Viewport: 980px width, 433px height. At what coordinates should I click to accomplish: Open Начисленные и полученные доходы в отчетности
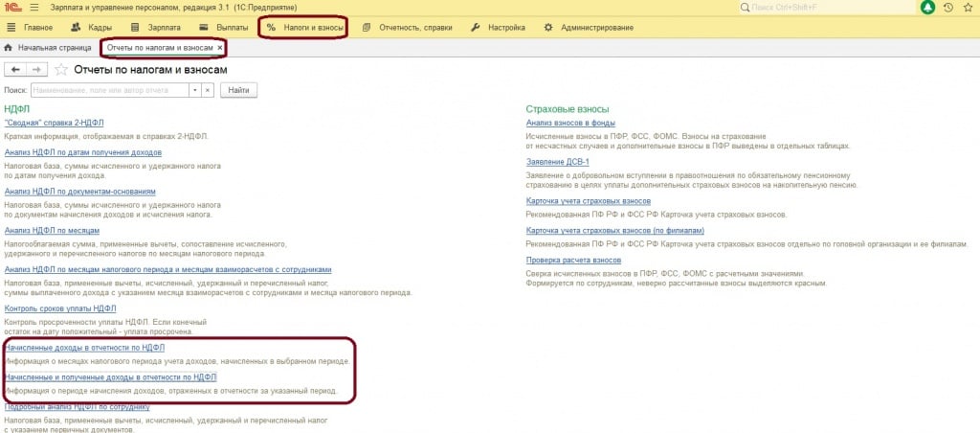(x=111, y=377)
